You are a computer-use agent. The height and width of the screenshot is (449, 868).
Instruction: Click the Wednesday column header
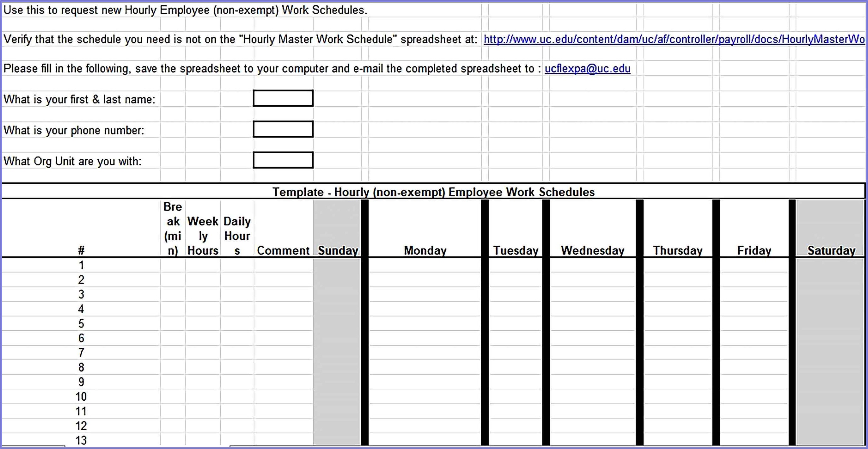[592, 251]
